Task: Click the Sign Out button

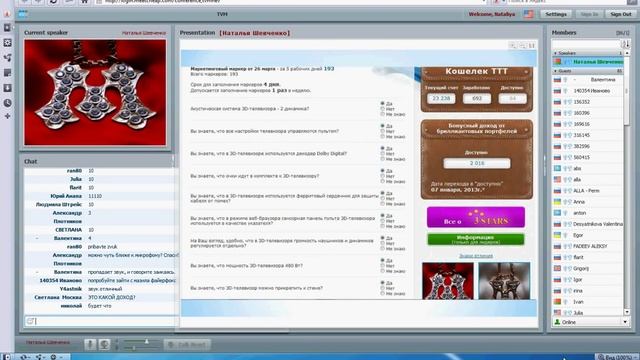Action: pyautogui.click(x=621, y=14)
